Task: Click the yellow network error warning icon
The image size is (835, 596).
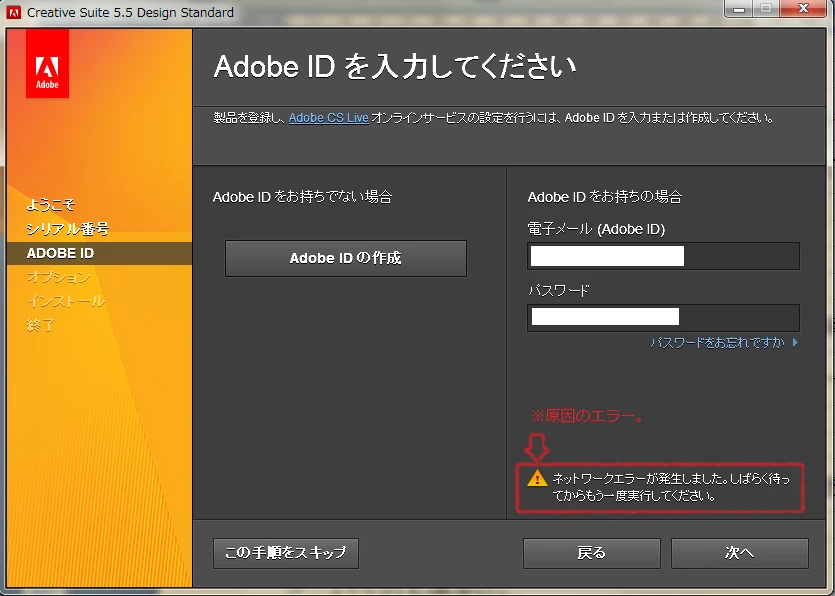Action: (537, 478)
